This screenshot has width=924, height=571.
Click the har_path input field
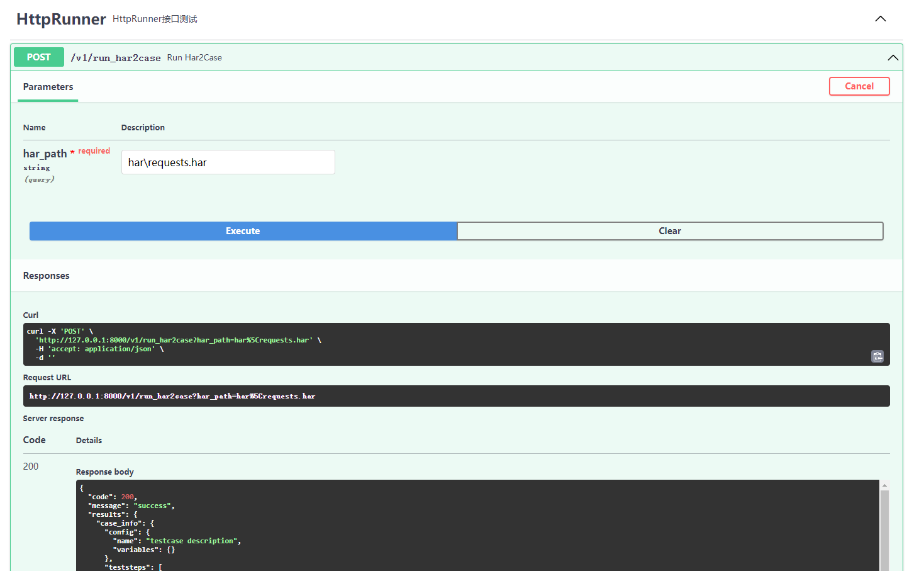coord(228,162)
